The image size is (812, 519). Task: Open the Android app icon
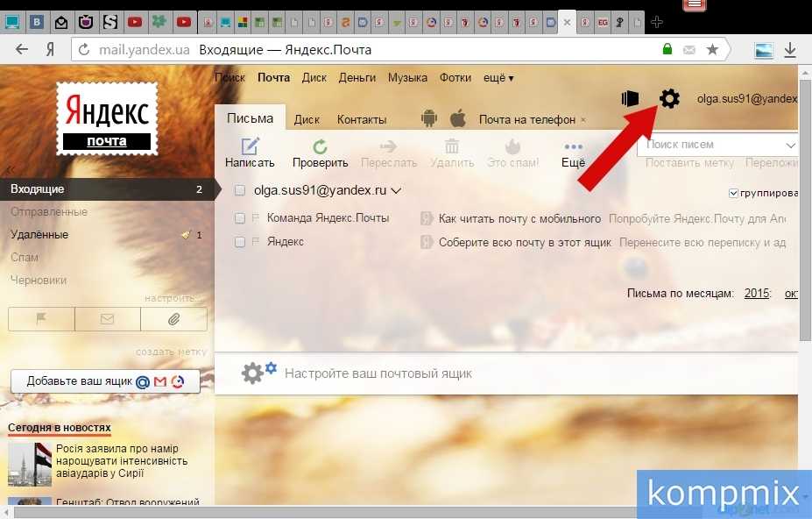pos(429,118)
